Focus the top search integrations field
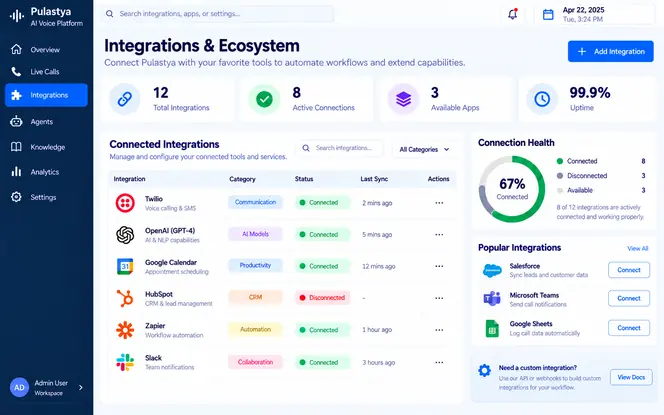The image size is (664, 415). click(218, 14)
